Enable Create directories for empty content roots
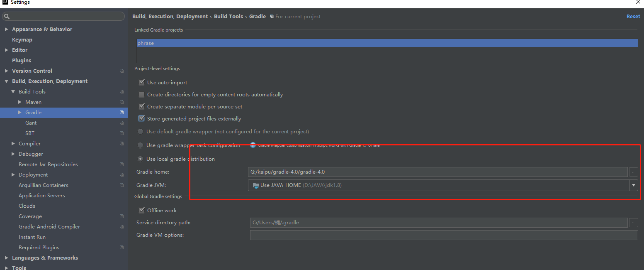This screenshot has width=644, height=270. (142, 94)
